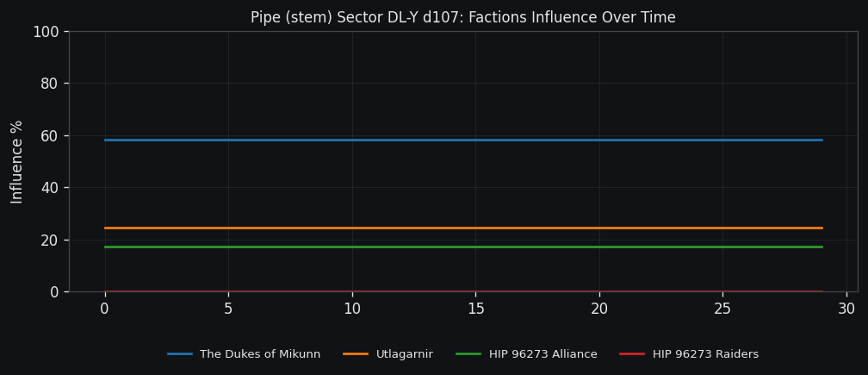Click blue legend swatch for Dukes of Mikunn
The height and width of the screenshot is (375, 868).
[x=180, y=354]
